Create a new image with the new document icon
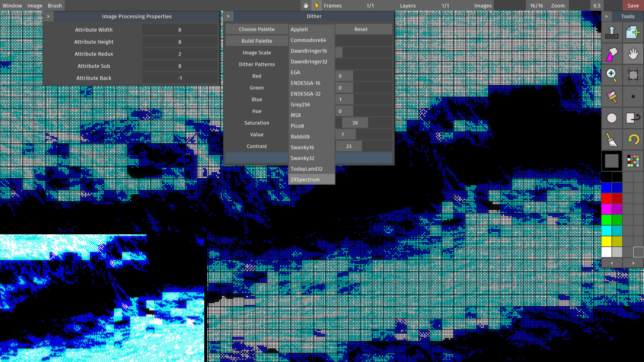This screenshot has width=644, height=362. [633, 32]
